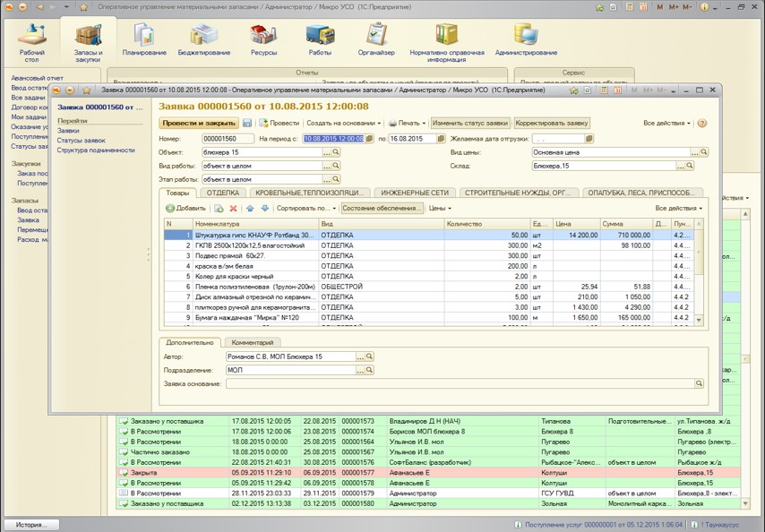
Task: Open Статусы заявок link in the dialog navigation
Action: click(x=81, y=141)
